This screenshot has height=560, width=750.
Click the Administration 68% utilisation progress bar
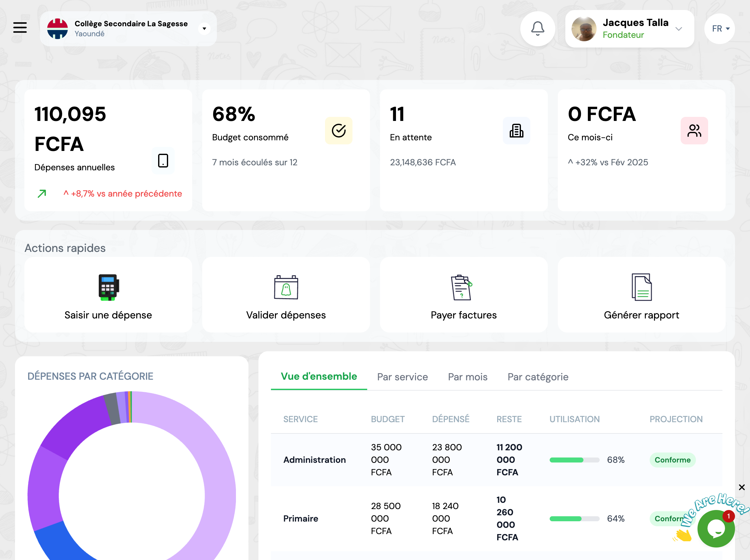pyautogui.click(x=574, y=460)
